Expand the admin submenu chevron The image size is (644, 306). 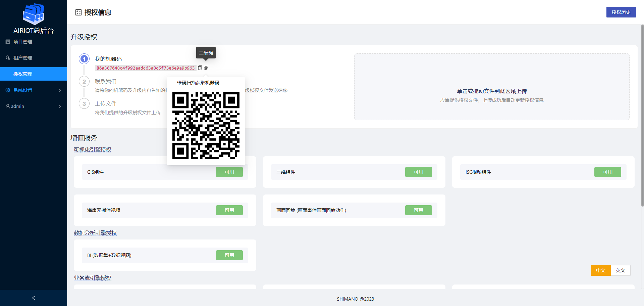(x=60, y=106)
